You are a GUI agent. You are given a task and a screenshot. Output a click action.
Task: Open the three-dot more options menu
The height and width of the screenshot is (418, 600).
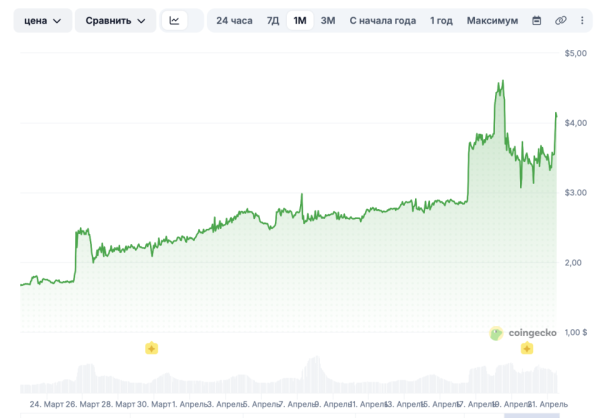[x=582, y=20]
